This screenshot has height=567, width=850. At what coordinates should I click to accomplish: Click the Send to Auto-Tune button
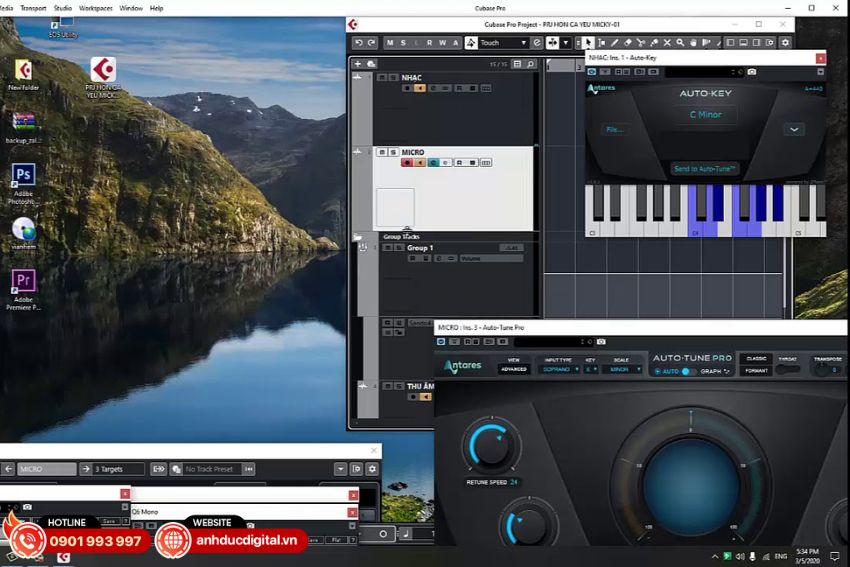pos(705,169)
